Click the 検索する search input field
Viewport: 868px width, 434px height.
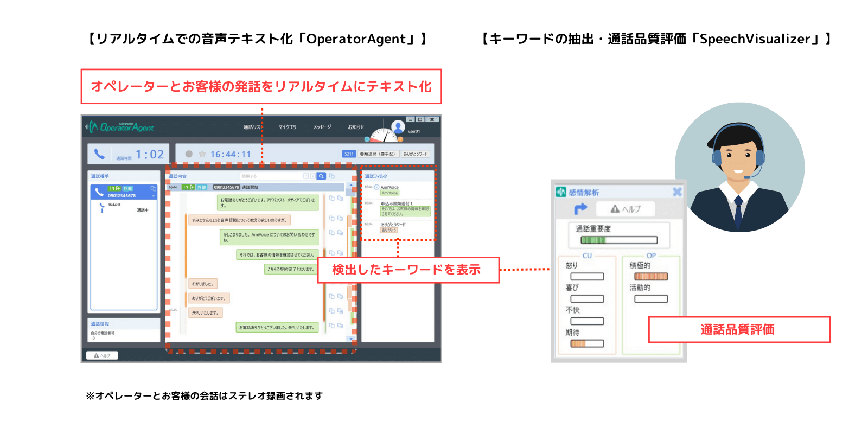pyautogui.click(x=271, y=176)
